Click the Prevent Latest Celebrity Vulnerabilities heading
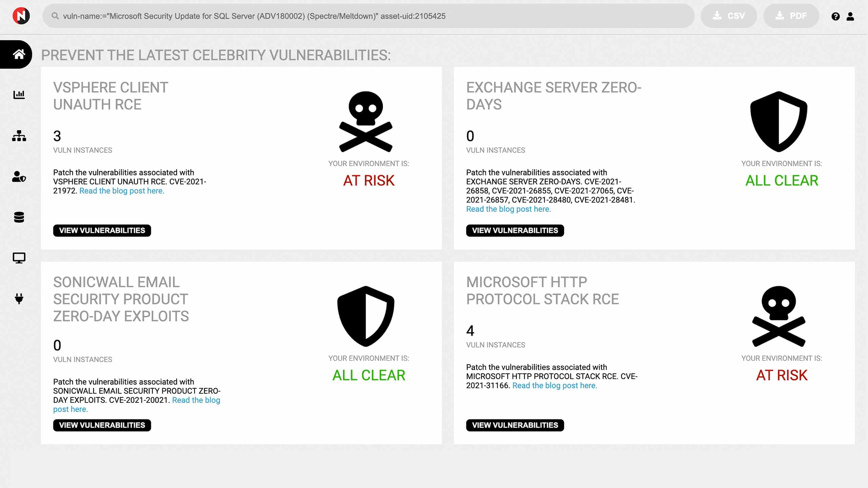The height and width of the screenshot is (488, 868). 216,55
